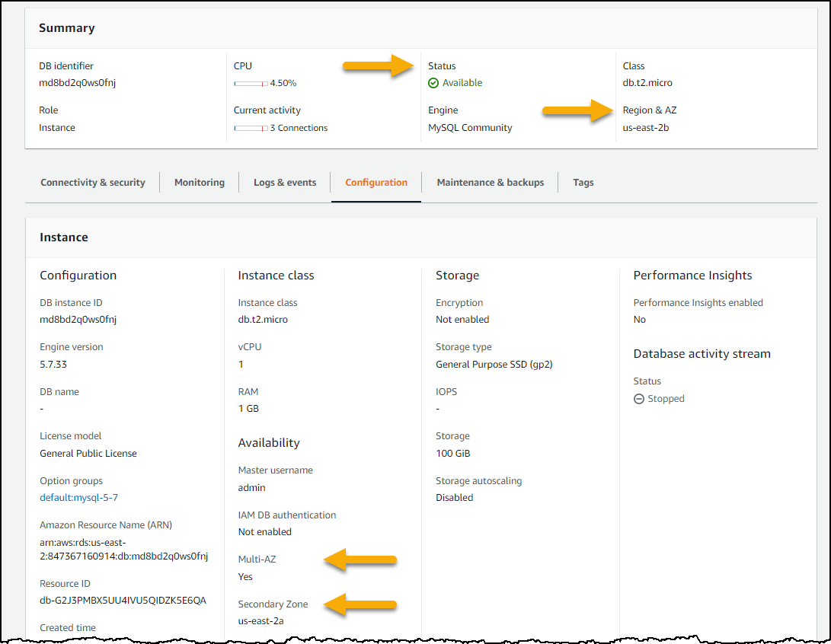The width and height of the screenshot is (831, 644).
Task: Switch to the Maintenance & backups tab
Action: pyautogui.click(x=491, y=183)
